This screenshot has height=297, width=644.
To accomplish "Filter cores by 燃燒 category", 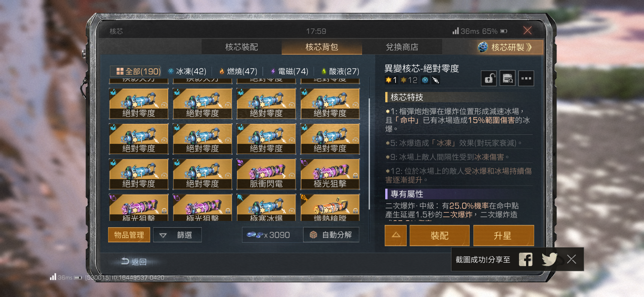I will pyautogui.click(x=238, y=72).
